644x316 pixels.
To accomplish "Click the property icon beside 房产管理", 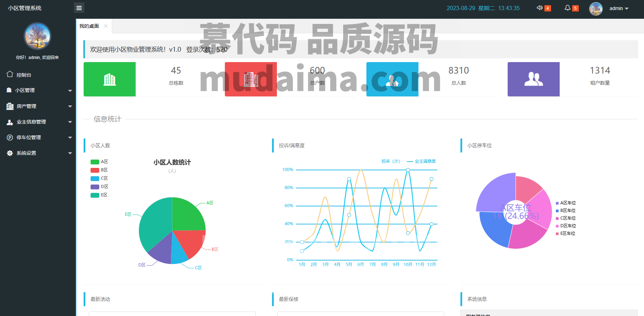I will click(x=10, y=106).
